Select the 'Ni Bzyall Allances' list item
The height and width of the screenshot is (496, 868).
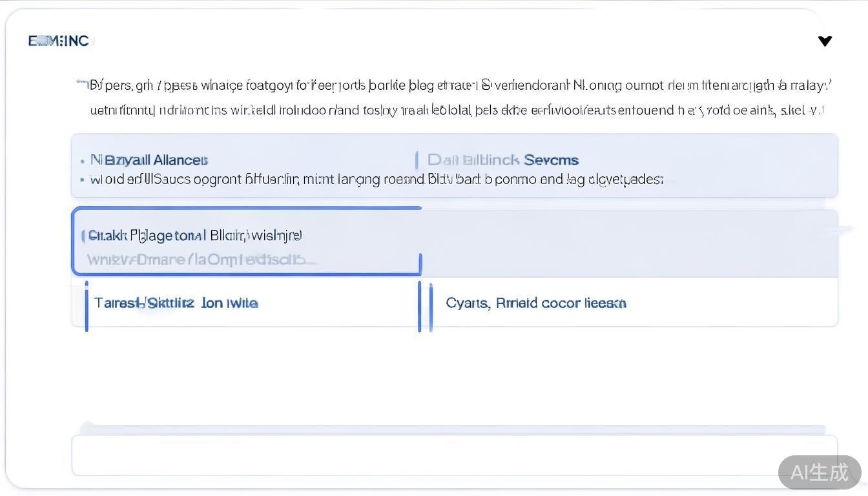(149, 160)
